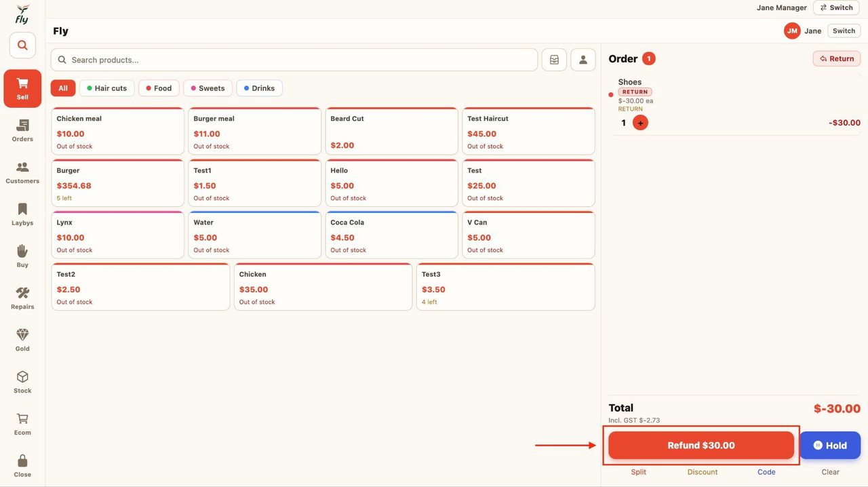
Task: Add Coca Cola to order
Action: click(x=392, y=235)
